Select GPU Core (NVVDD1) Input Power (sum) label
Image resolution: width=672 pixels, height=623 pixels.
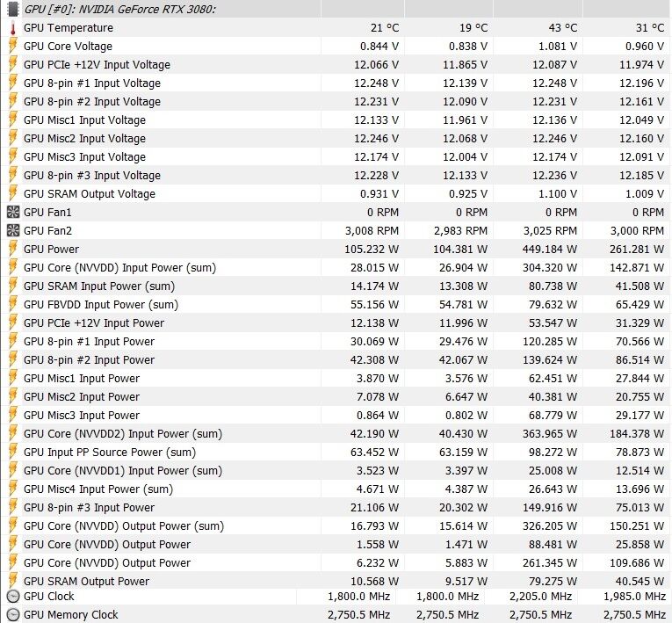point(123,470)
